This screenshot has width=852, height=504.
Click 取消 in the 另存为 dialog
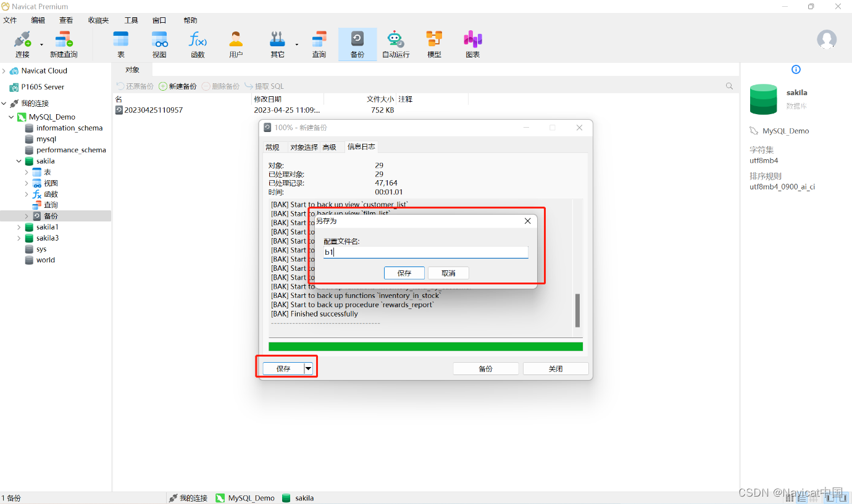click(449, 273)
